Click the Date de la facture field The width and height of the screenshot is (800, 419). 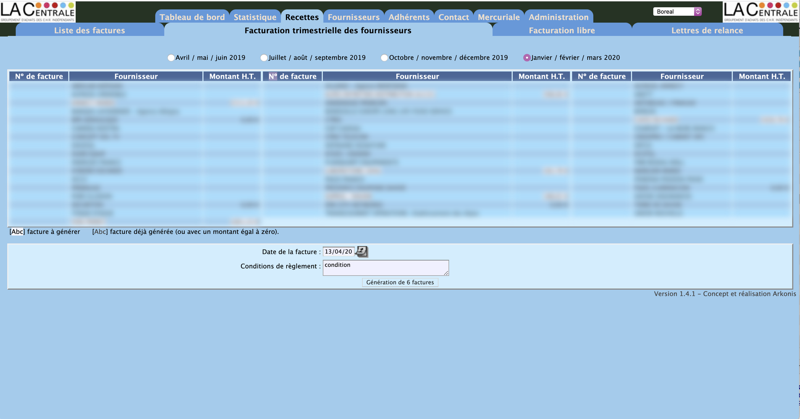pyautogui.click(x=338, y=252)
